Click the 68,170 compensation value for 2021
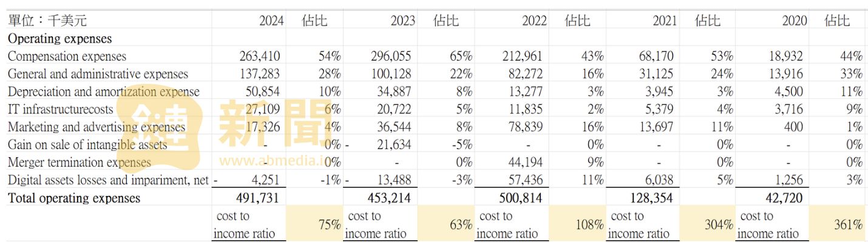Image resolution: width=868 pixels, height=242 pixels. [x=657, y=56]
